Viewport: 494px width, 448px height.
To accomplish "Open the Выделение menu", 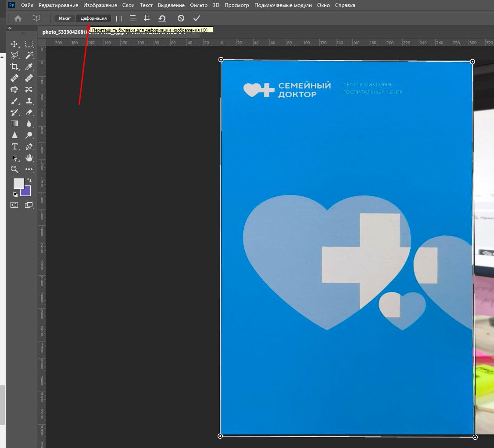I will pos(172,5).
